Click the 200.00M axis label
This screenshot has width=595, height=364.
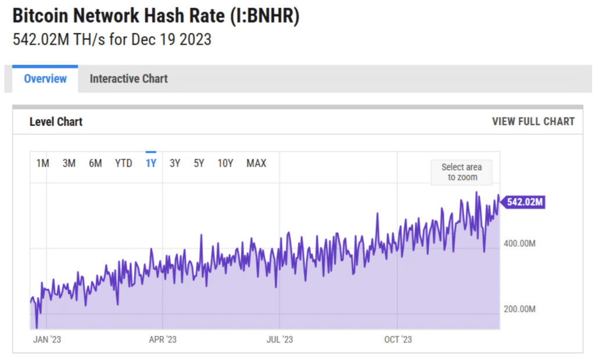(521, 309)
